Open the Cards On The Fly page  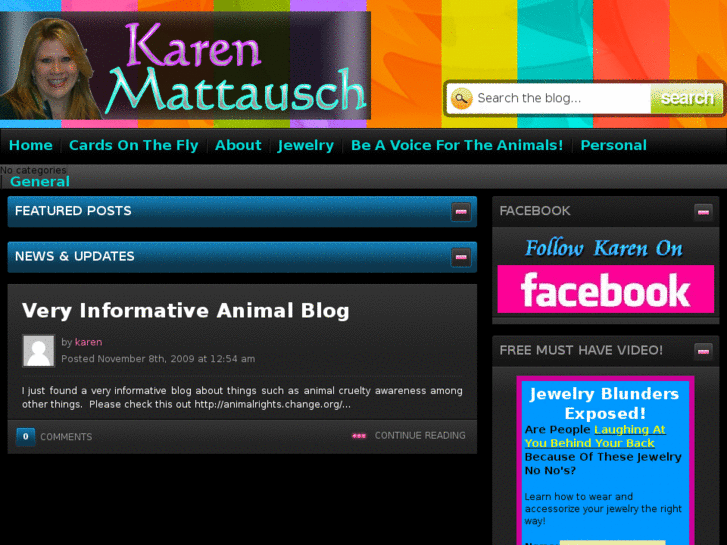pos(134,146)
